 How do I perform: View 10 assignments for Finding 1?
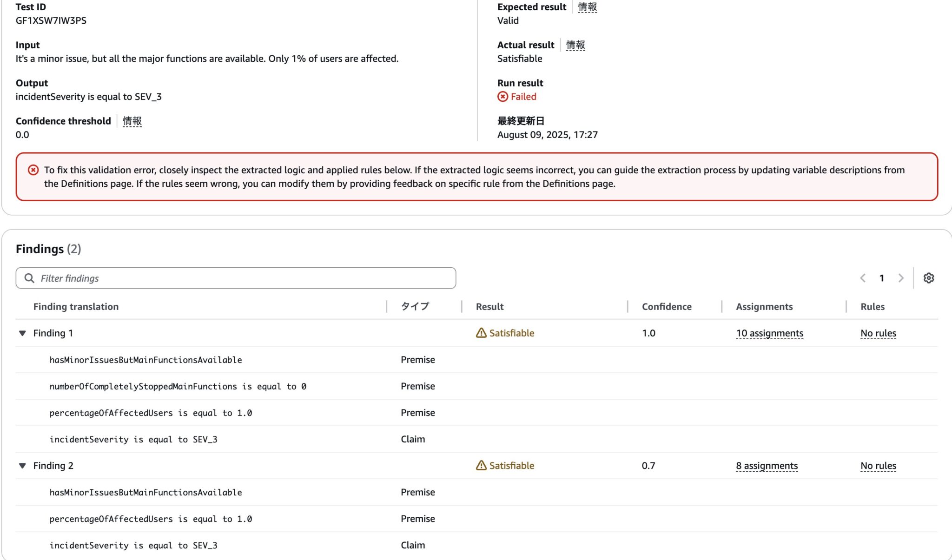[x=769, y=333]
